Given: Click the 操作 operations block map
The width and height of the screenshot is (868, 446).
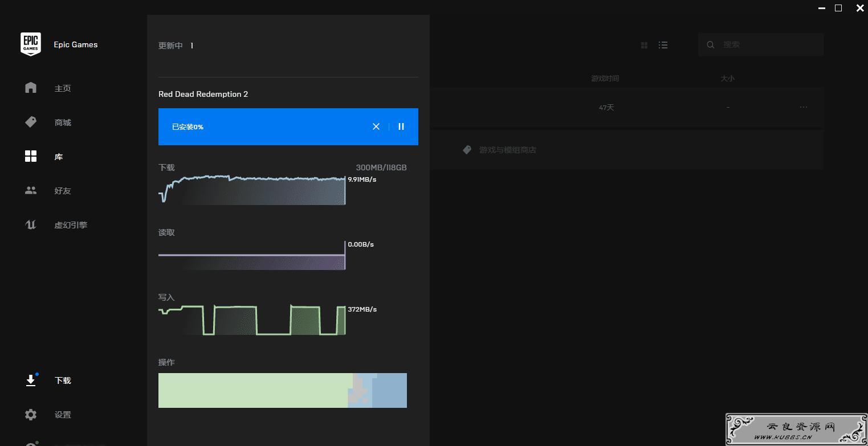Looking at the screenshot, I should pos(282,390).
